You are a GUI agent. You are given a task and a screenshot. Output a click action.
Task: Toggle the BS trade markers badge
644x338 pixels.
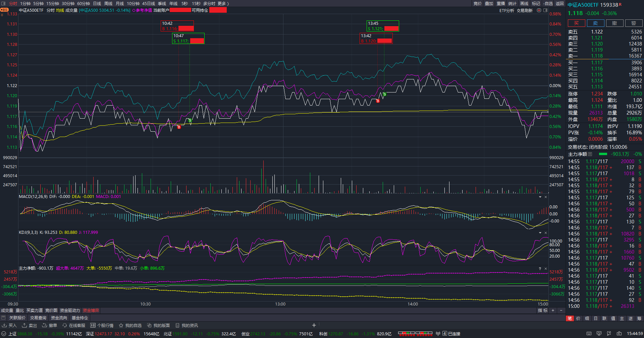4,10
